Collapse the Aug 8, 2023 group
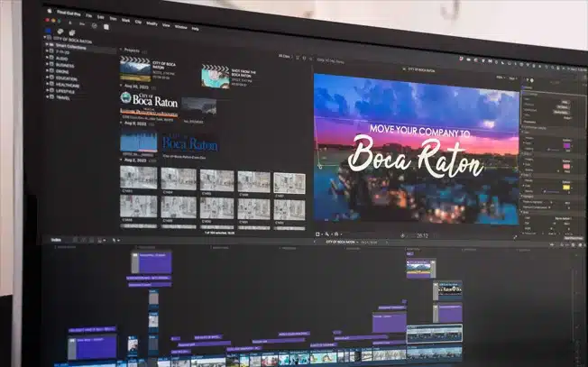This screenshot has width=588, height=367. coord(121,123)
